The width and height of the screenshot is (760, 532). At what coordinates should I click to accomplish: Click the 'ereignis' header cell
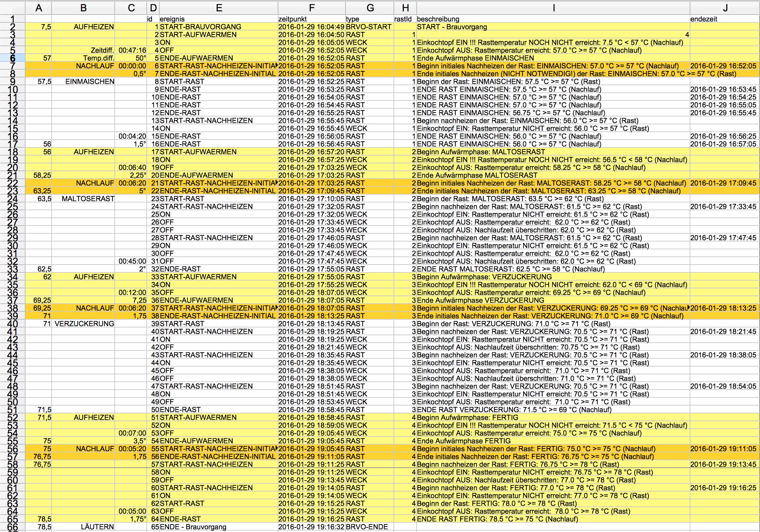[x=219, y=19]
